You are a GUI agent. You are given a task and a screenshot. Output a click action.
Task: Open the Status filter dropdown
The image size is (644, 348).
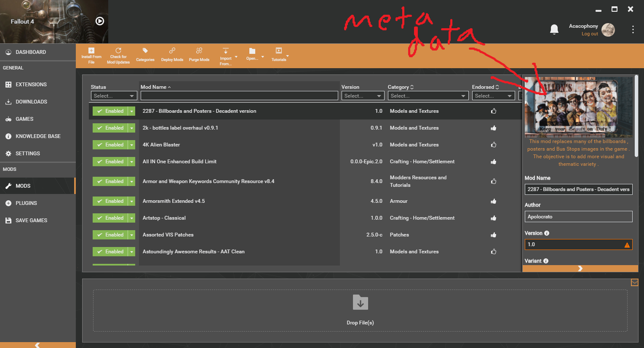point(114,96)
